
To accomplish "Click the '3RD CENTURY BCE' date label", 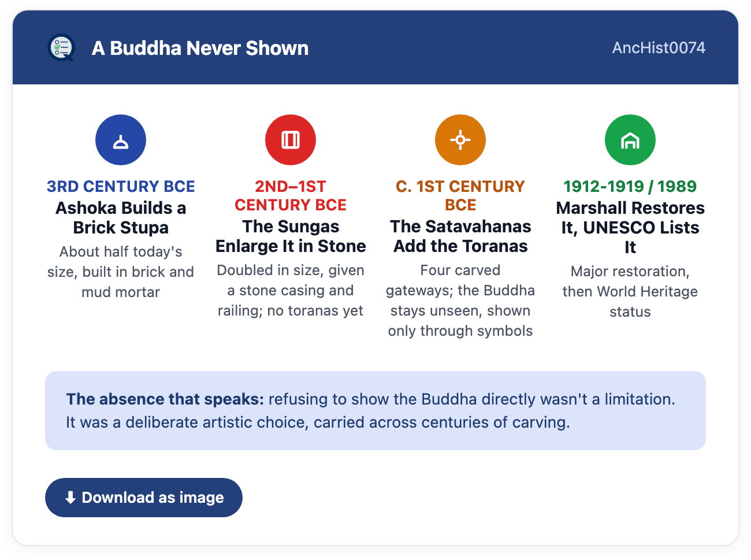I will coord(121,186).
